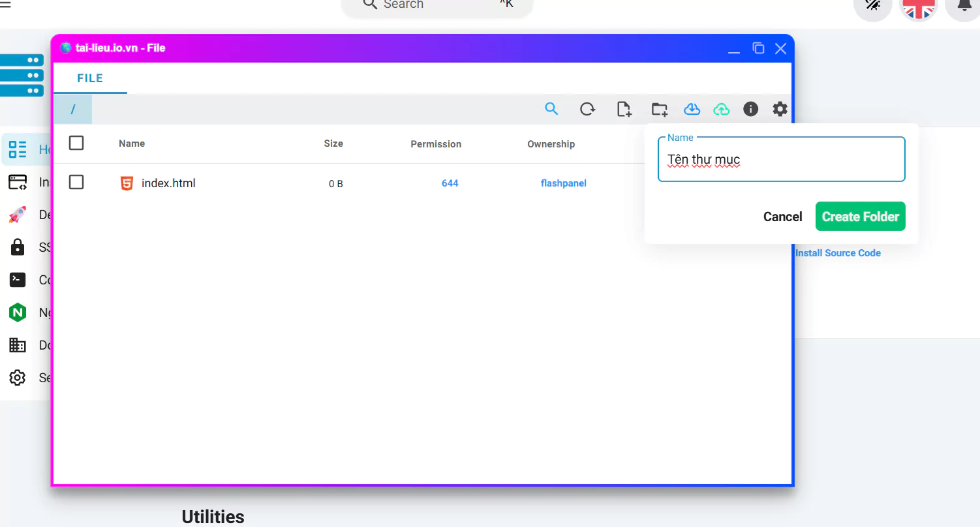Cancel the new folder dialog
Screen dimensions: 980x527
coord(782,217)
